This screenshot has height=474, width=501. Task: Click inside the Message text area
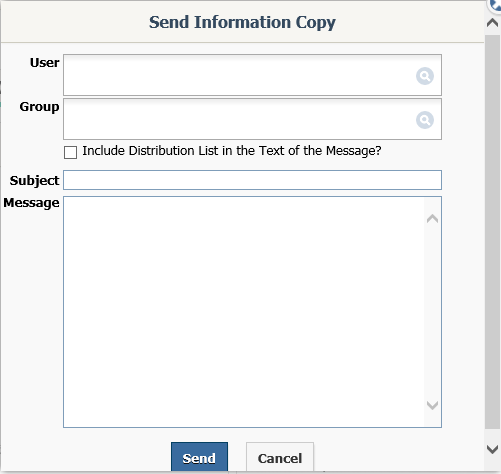coord(244,312)
